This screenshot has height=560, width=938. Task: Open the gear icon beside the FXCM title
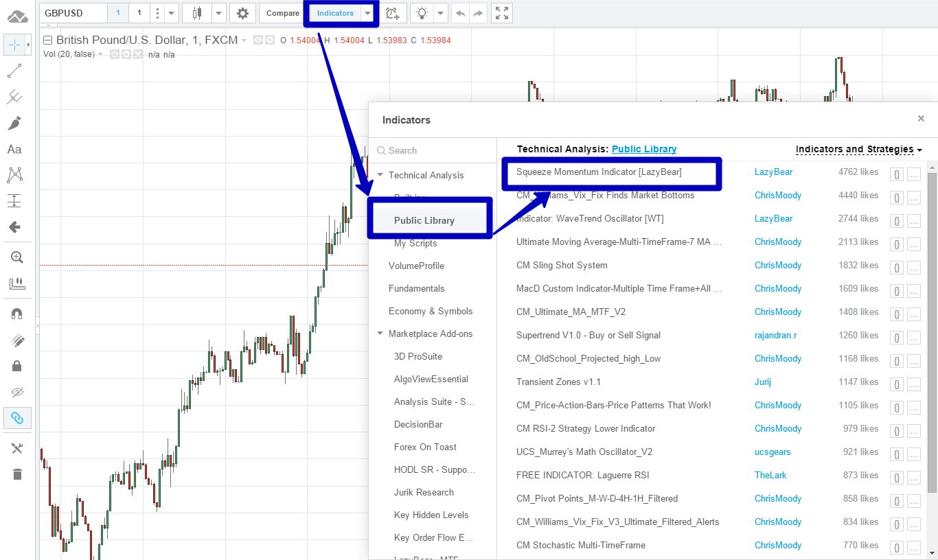pos(270,40)
